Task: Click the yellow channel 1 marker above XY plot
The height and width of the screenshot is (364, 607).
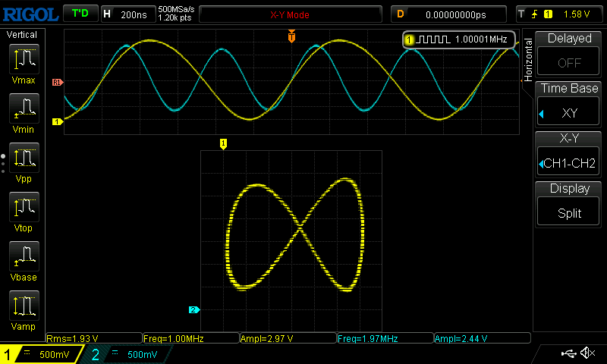Action: pyautogui.click(x=223, y=144)
